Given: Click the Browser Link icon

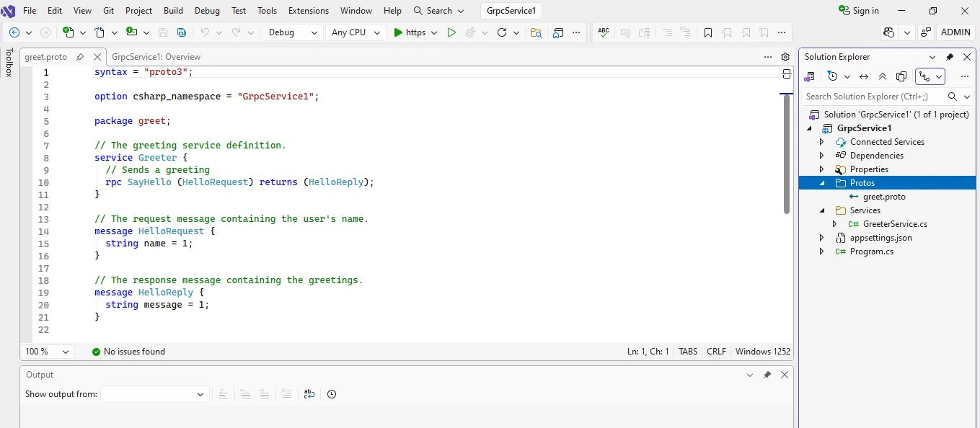Looking at the screenshot, I should (558, 32).
